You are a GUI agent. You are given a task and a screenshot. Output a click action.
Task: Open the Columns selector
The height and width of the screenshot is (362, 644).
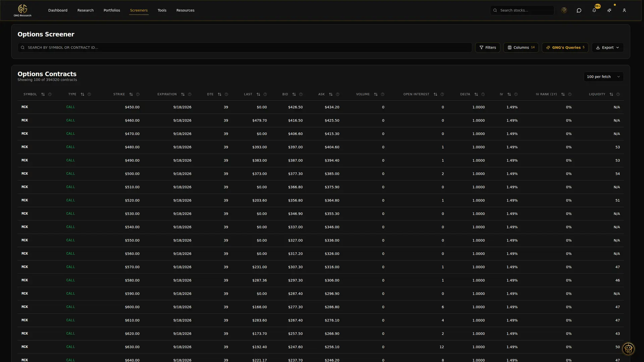coord(521,48)
